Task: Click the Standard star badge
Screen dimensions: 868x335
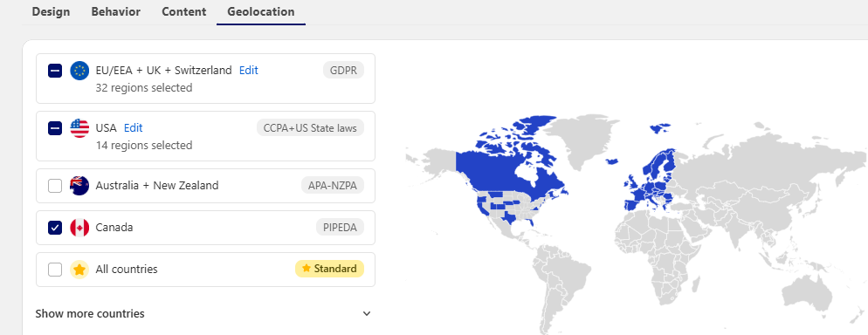Action: click(329, 269)
